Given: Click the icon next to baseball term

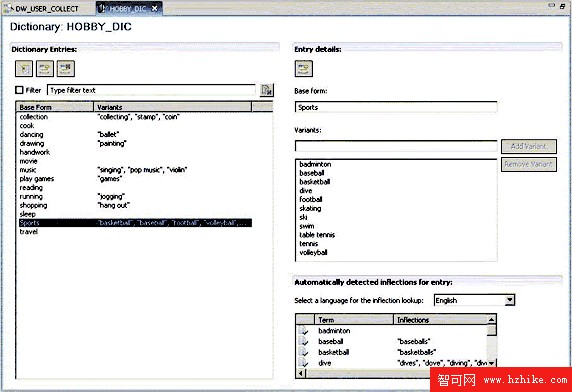Looking at the screenshot, I should coord(304,341).
